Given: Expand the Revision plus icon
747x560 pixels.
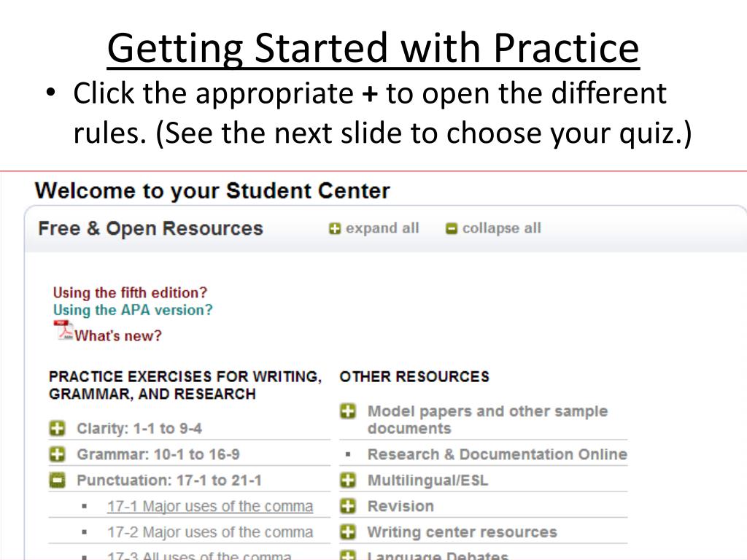Looking at the screenshot, I should tap(349, 505).
